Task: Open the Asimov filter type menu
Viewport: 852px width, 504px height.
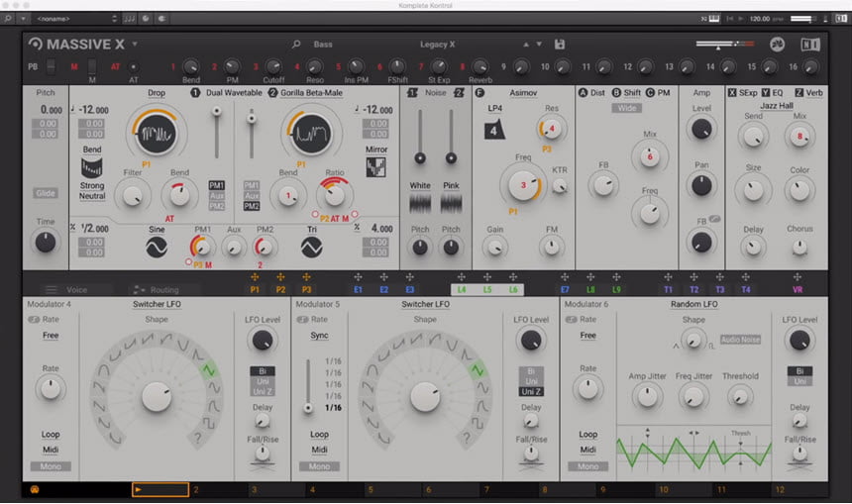Action: pos(523,93)
